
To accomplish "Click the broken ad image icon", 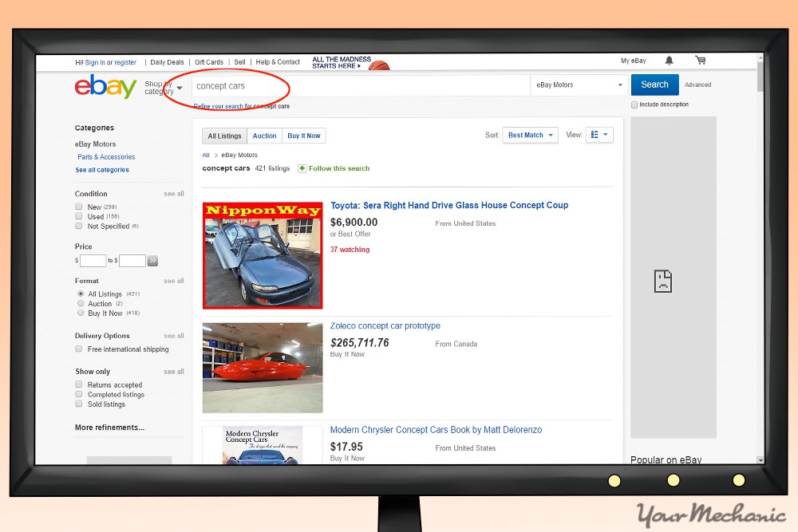I will tap(662, 281).
